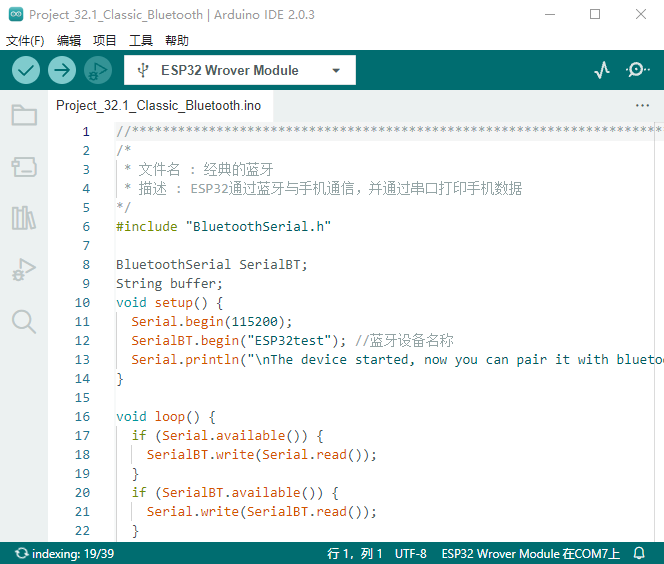Click the cursor position 行 1, 列 1 status
Screen dimensions: 664x564
tap(355, 553)
